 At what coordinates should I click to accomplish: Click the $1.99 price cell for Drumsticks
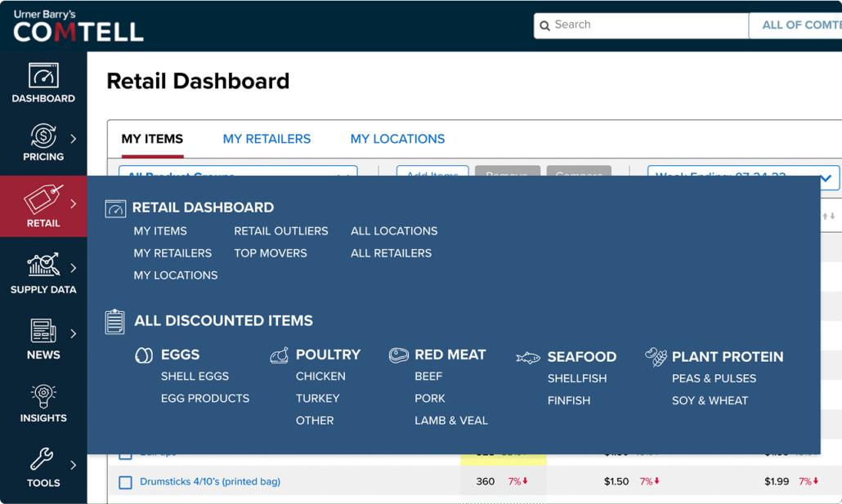click(777, 481)
